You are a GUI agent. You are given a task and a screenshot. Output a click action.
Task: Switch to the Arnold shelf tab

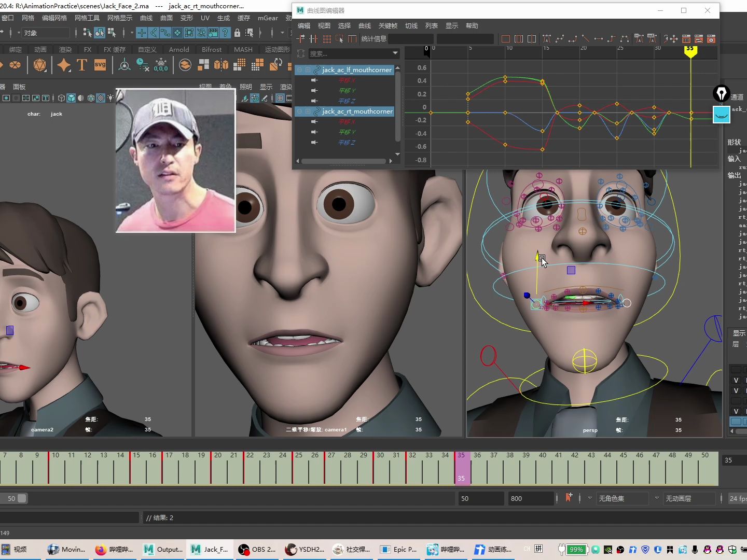[179, 49]
